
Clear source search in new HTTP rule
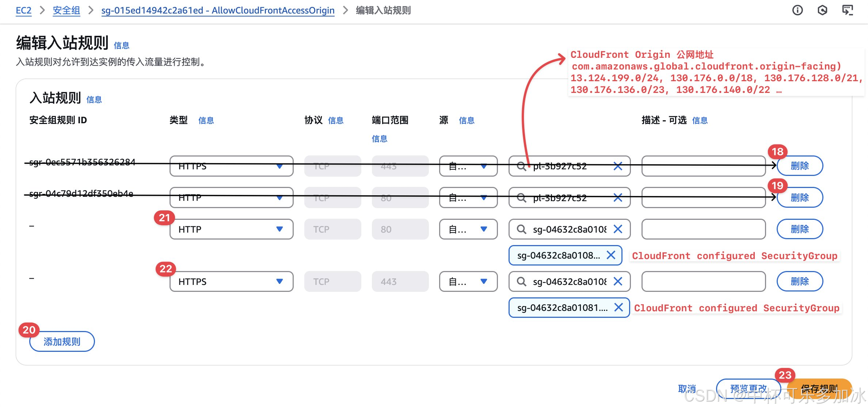click(x=618, y=229)
